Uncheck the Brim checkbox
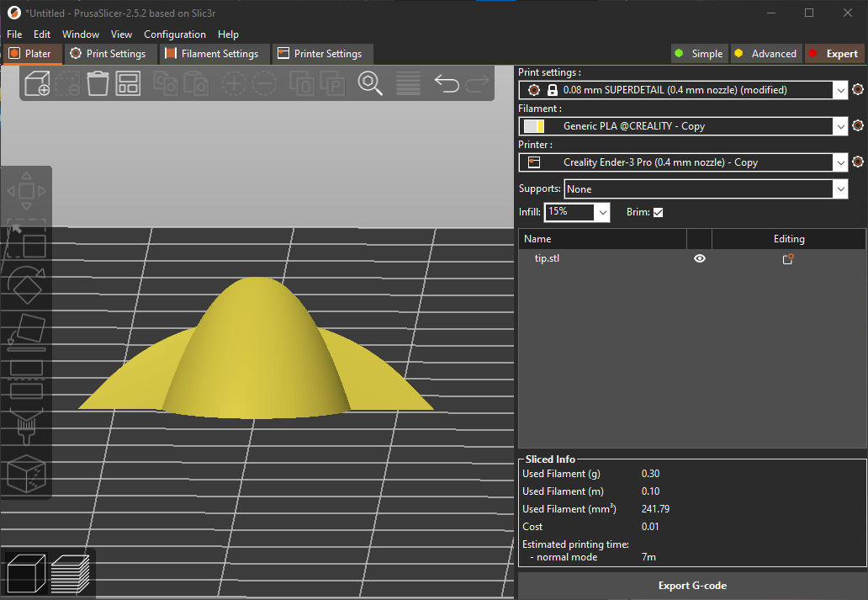The image size is (868, 600). click(659, 212)
